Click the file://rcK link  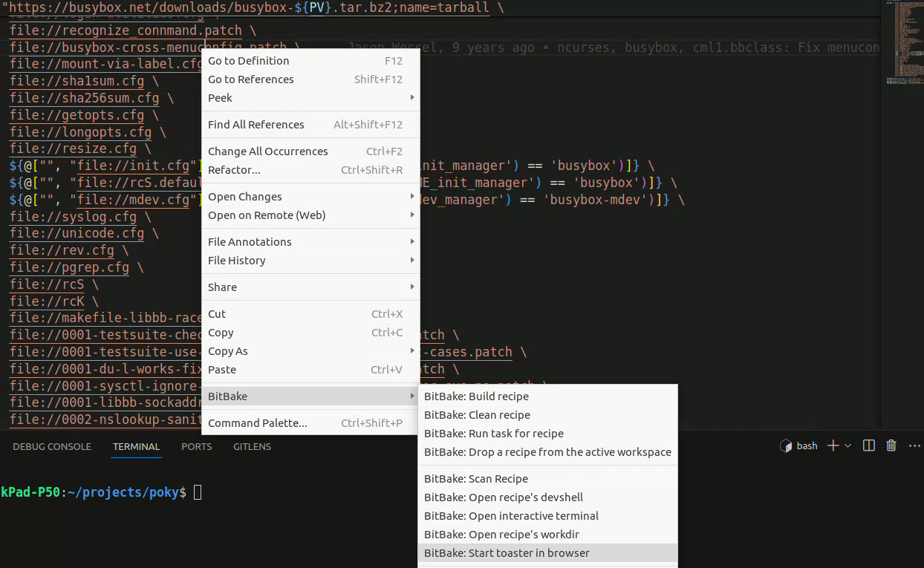[x=47, y=301]
